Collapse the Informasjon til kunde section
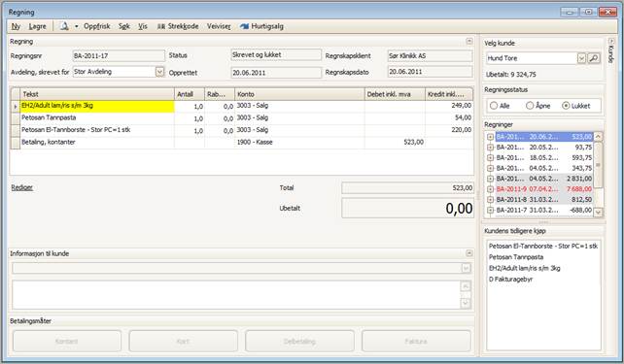The width and height of the screenshot is (624, 364). 469,253
